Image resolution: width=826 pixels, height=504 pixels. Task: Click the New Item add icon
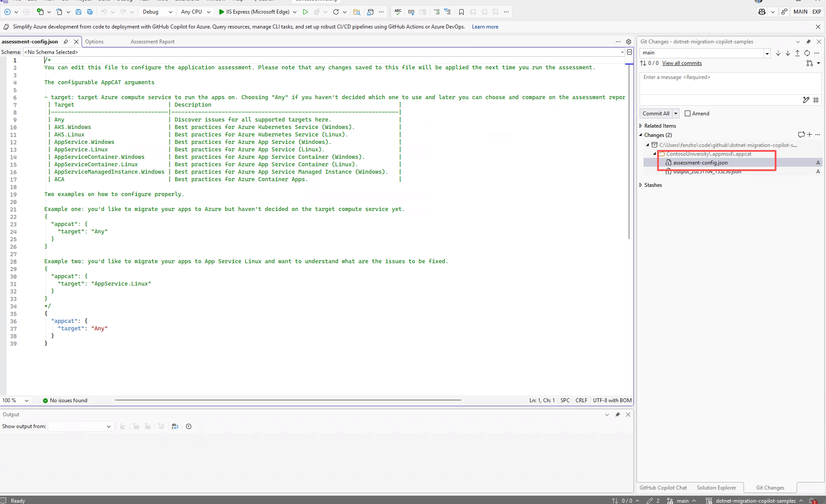[x=40, y=12]
